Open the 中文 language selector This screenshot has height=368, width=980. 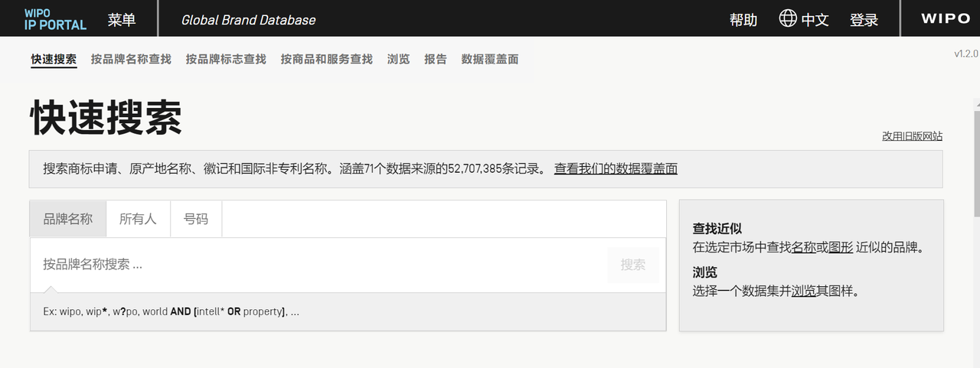click(815, 20)
